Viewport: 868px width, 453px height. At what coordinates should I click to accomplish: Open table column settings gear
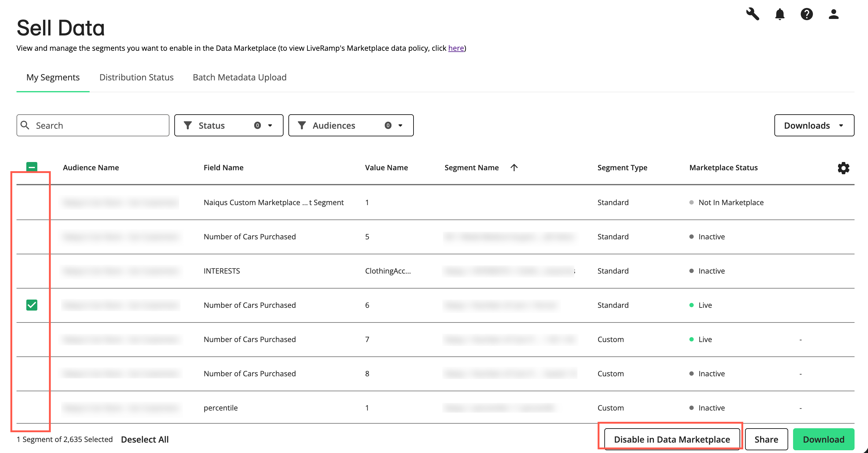tap(844, 168)
